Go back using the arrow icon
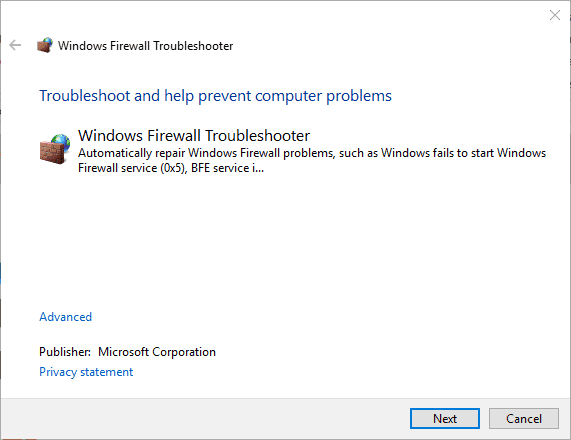The height and width of the screenshot is (440, 571). click(x=15, y=46)
